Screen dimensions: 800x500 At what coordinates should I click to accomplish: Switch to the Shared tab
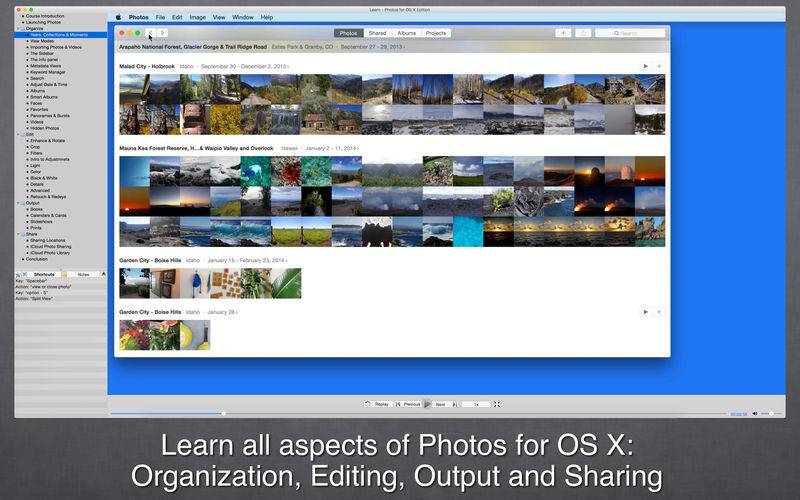378,33
